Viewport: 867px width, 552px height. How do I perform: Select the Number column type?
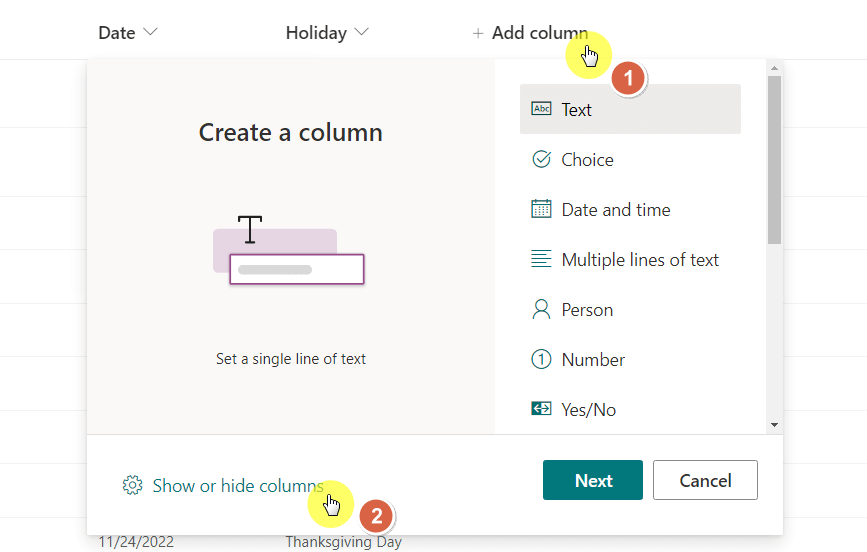click(x=630, y=360)
